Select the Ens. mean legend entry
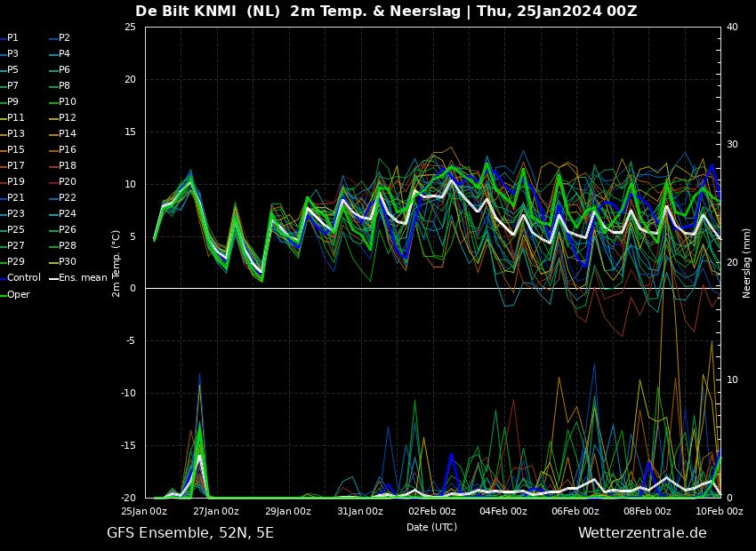Image resolution: width=756 pixels, height=551 pixels. click(82, 278)
